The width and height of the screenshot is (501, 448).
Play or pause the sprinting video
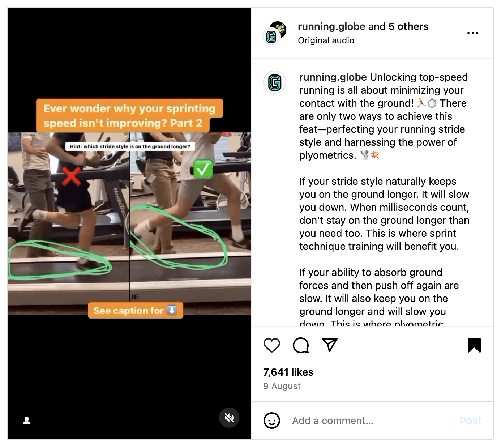click(129, 223)
